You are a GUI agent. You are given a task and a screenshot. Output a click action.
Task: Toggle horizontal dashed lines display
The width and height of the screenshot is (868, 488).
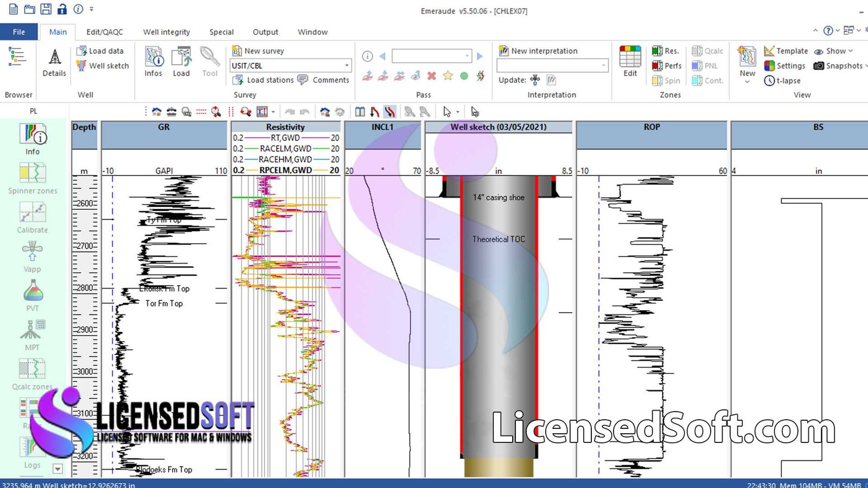(x=201, y=112)
